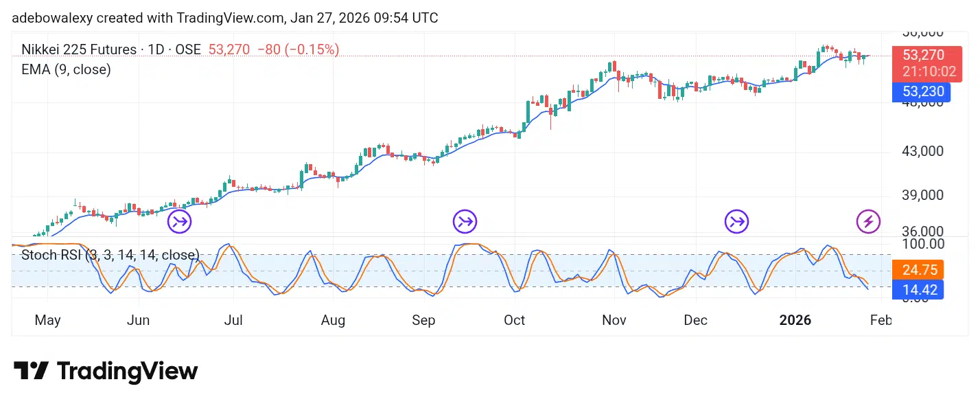Click the TradingView logo icon
The height and width of the screenshot is (406, 980).
click(x=31, y=372)
